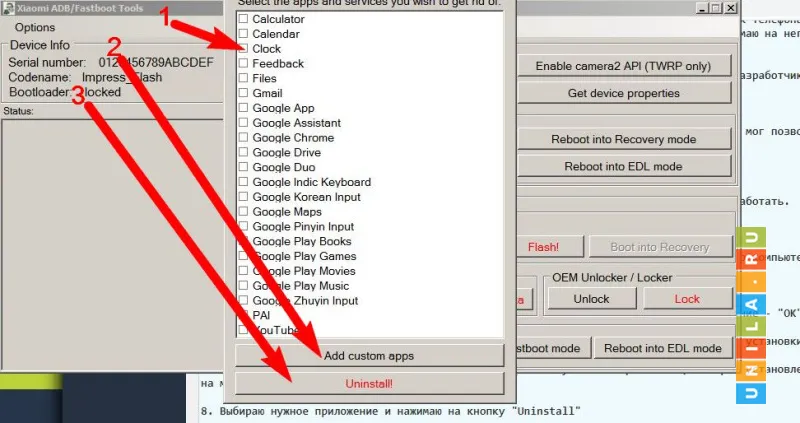Check the Google Assistant checkbox
800x423 pixels.
244,123
